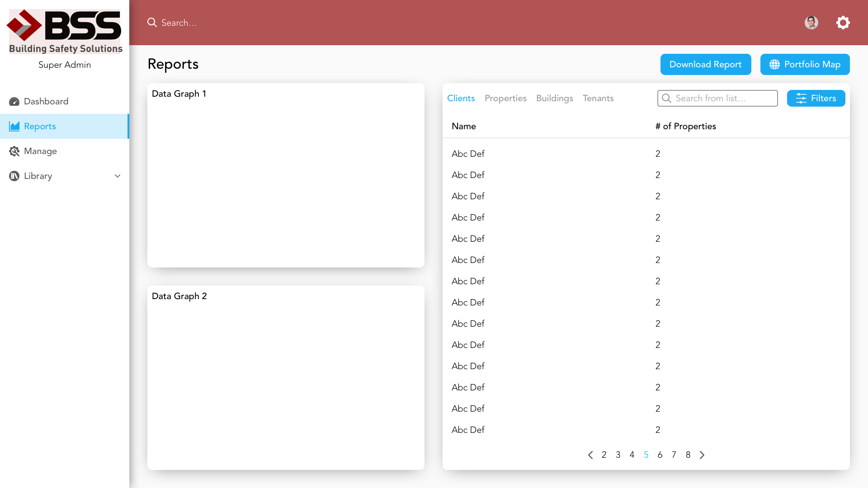Image resolution: width=868 pixels, height=488 pixels.
Task: Switch to the Buildings tab
Action: (x=554, y=99)
